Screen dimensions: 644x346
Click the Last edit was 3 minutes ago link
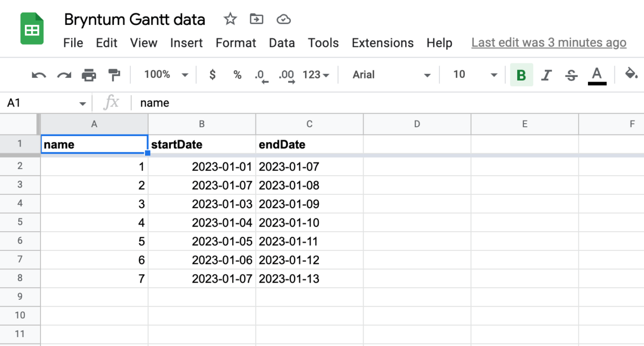coord(549,43)
